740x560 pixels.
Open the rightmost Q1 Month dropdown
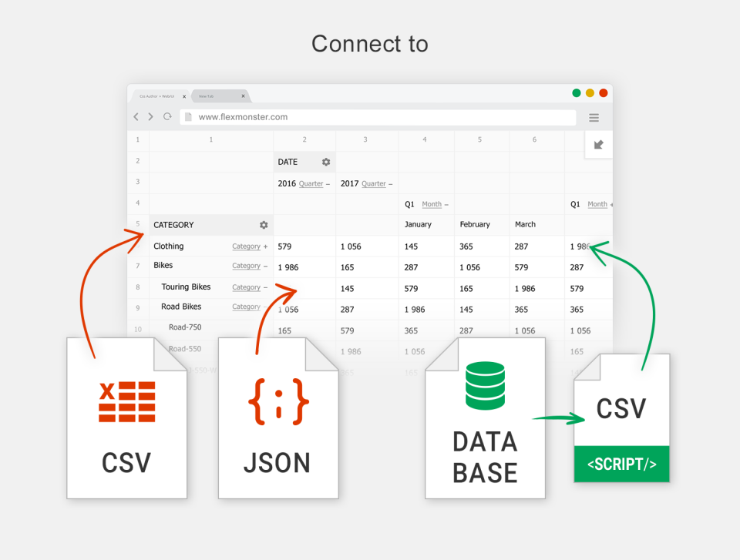[598, 203]
